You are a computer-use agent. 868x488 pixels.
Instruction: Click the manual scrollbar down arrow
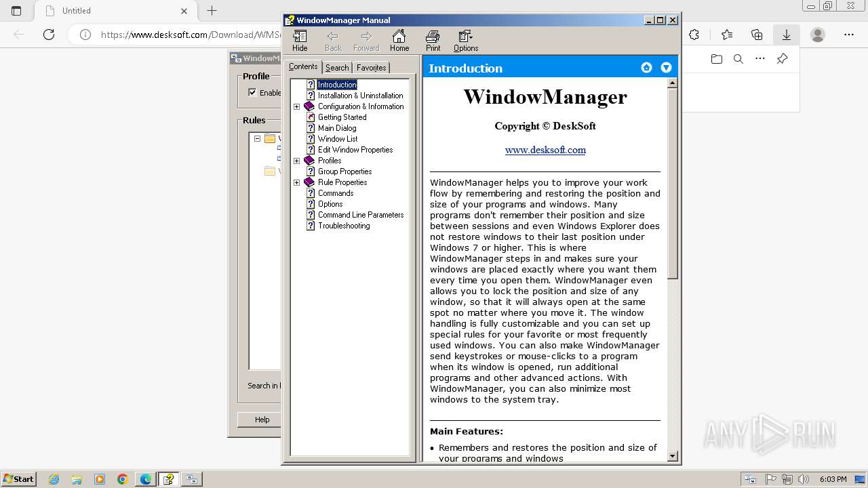point(672,456)
